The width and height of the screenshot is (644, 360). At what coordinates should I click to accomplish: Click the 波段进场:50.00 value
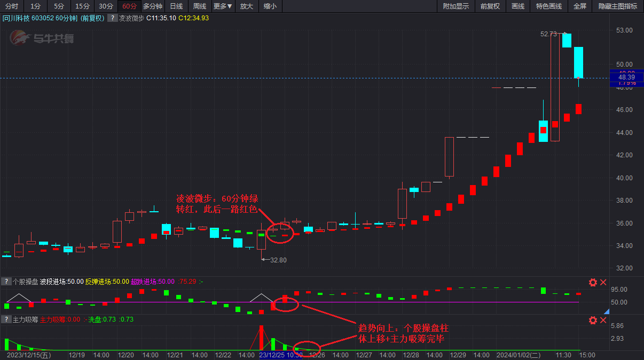[x=61, y=282]
